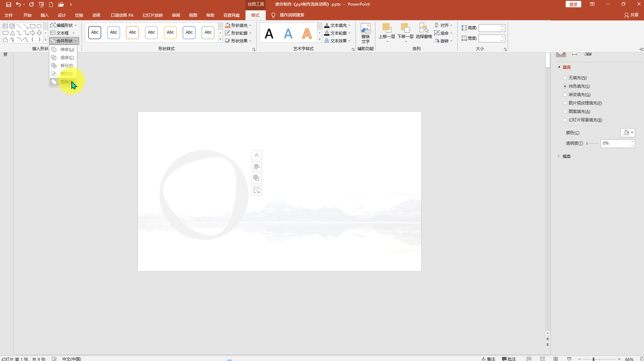
Task: Collapse the 填充 section in format pane
Action: (564, 67)
